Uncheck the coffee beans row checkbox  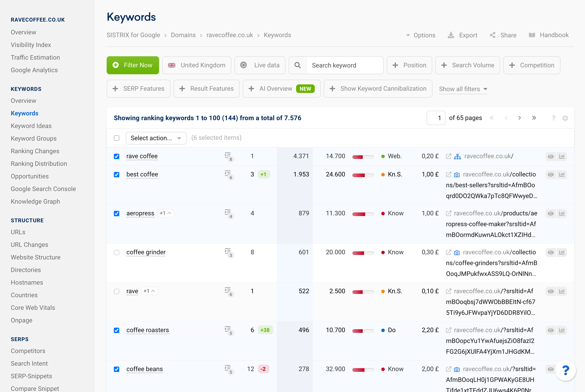(117, 369)
